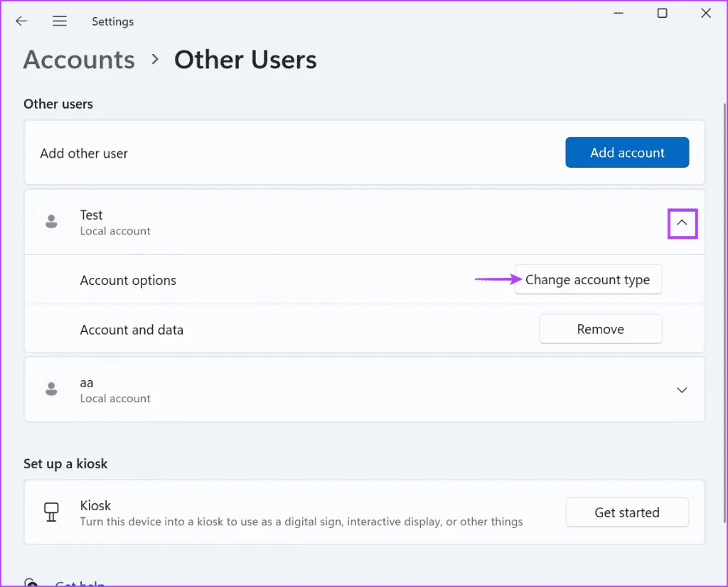This screenshot has width=728, height=587.
Task: Click the Get help icon at bottom
Action: (31, 583)
